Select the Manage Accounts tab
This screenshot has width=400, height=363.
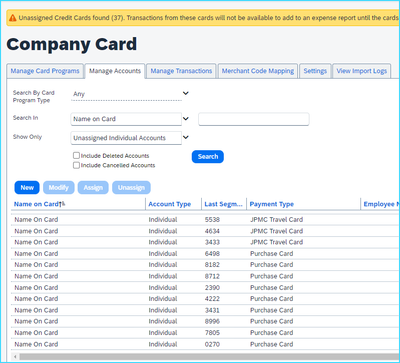pyautogui.click(x=115, y=71)
